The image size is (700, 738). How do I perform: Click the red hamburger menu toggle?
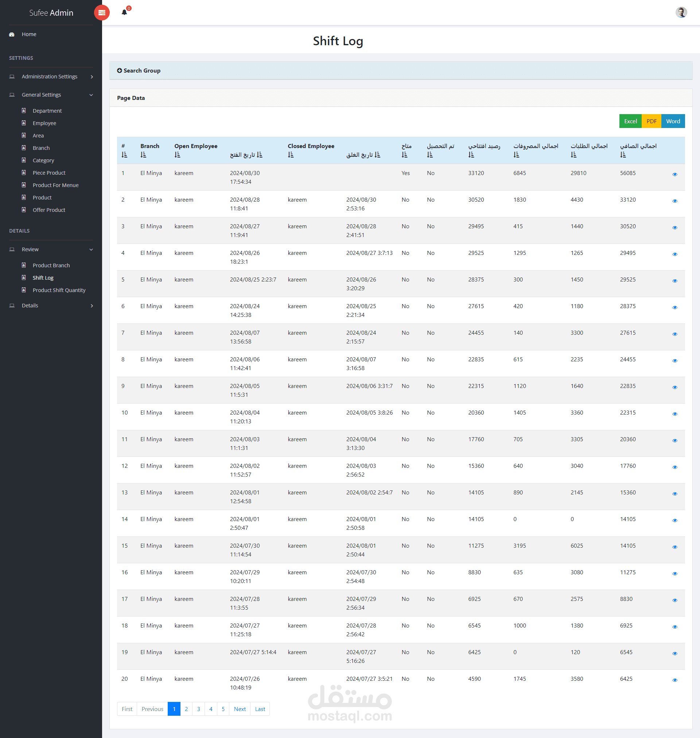[101, 13]
